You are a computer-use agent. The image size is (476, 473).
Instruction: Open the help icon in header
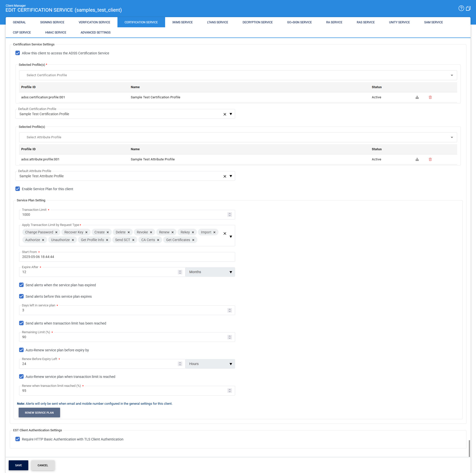(461, 8)
